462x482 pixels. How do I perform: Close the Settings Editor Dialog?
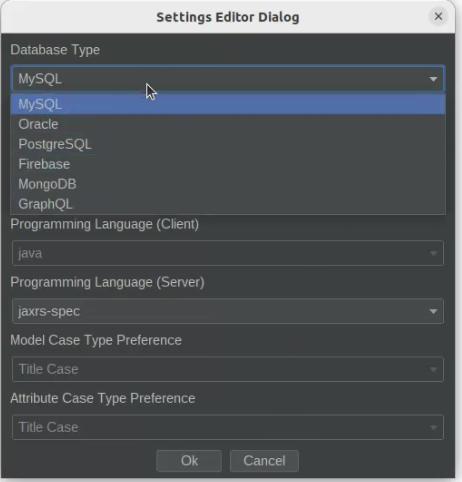[x=438, y=16]
